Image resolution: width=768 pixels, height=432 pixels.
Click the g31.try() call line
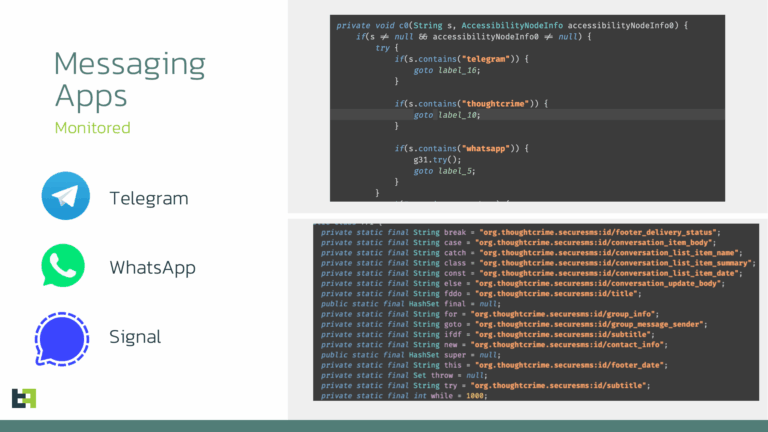point(437,159)
